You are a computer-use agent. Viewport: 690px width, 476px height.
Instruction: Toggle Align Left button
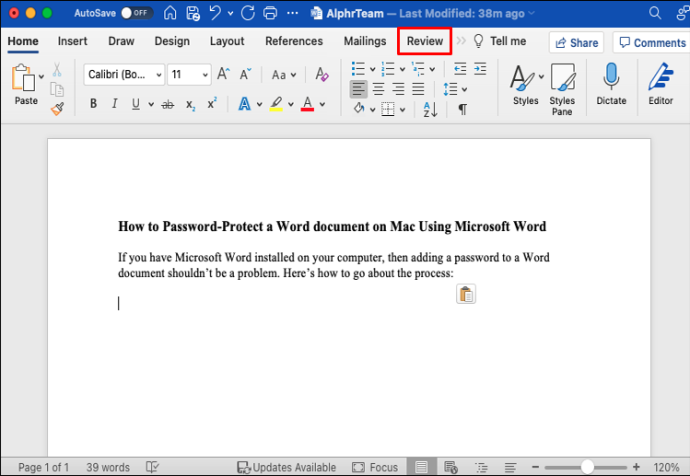coord(358,89)
